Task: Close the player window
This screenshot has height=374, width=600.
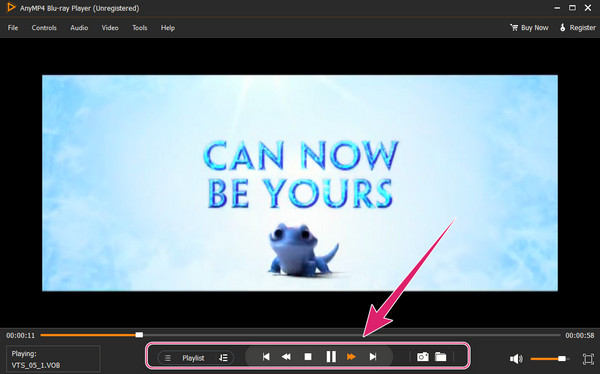Action: [588, 8]
